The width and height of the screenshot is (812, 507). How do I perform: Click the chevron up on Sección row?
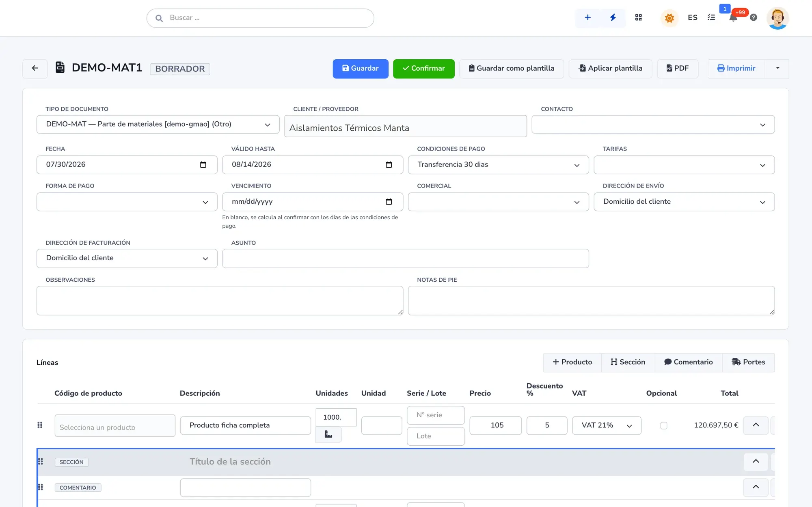(756, 462)
